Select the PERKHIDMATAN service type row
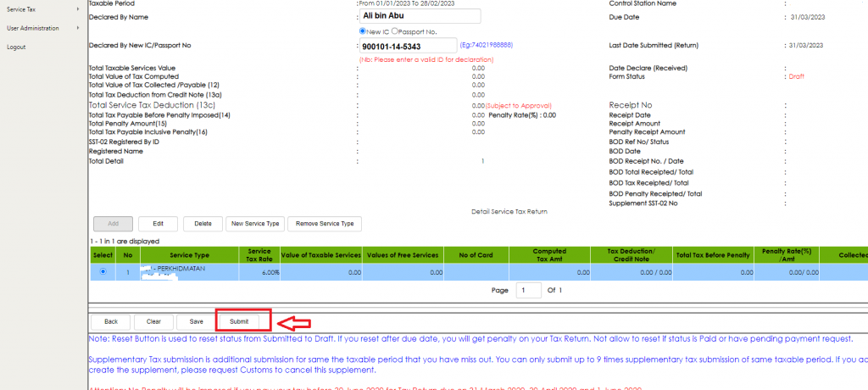The width and height of the screenshot is (868, 390). pos(189,271)
